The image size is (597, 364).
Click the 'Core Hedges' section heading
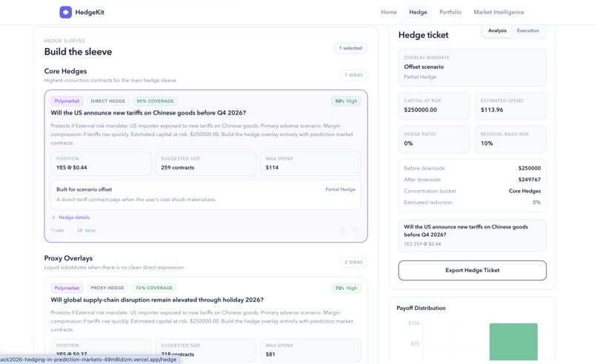point(65,71)
